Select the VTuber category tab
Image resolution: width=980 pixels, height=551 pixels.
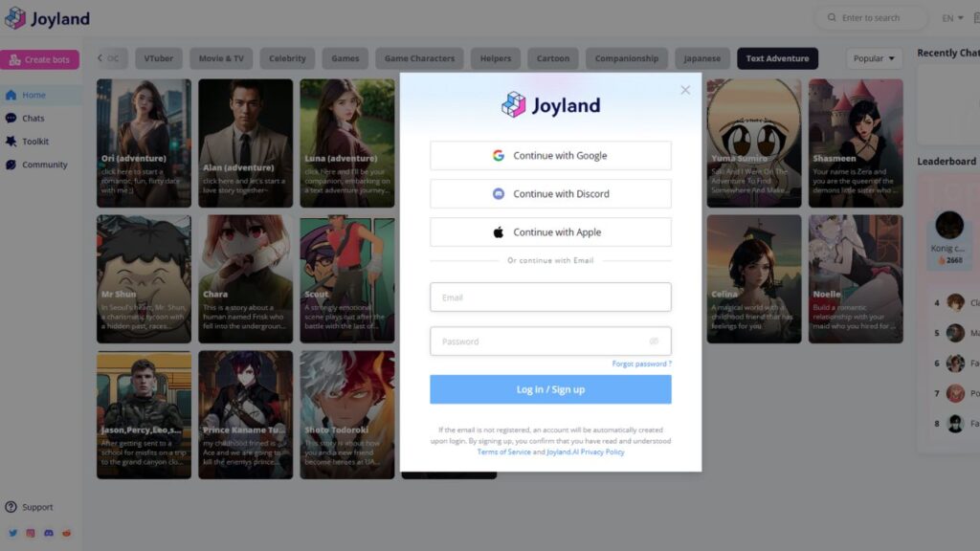tap(159, 58)
